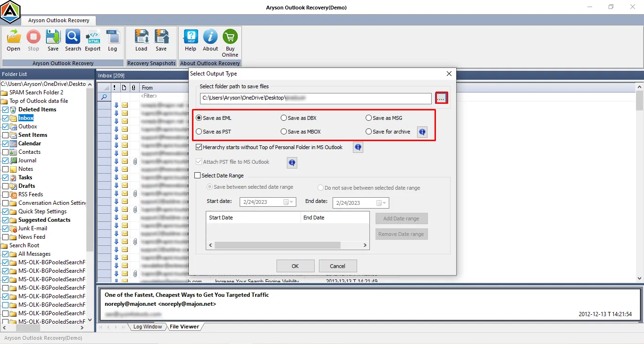Toggle Hierarchy starts without Top of Personal Folder

[x=199, y=147]
